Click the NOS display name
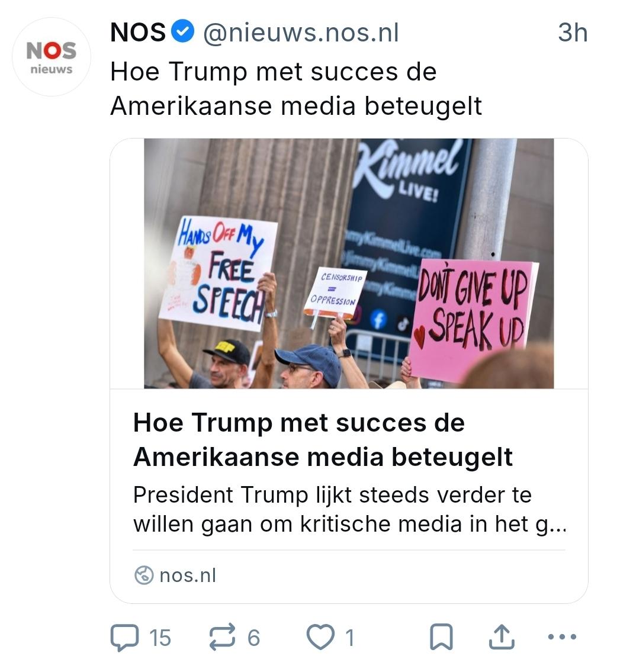 tap(138, 33)
